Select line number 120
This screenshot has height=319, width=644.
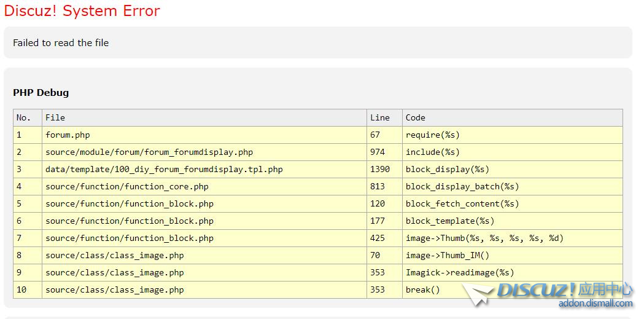click(x=378, y=204)
